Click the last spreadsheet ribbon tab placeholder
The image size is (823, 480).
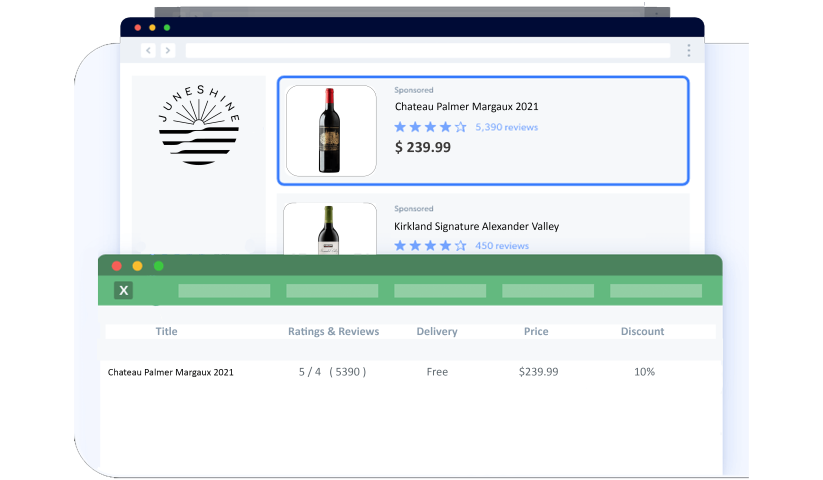coord(656,291)
